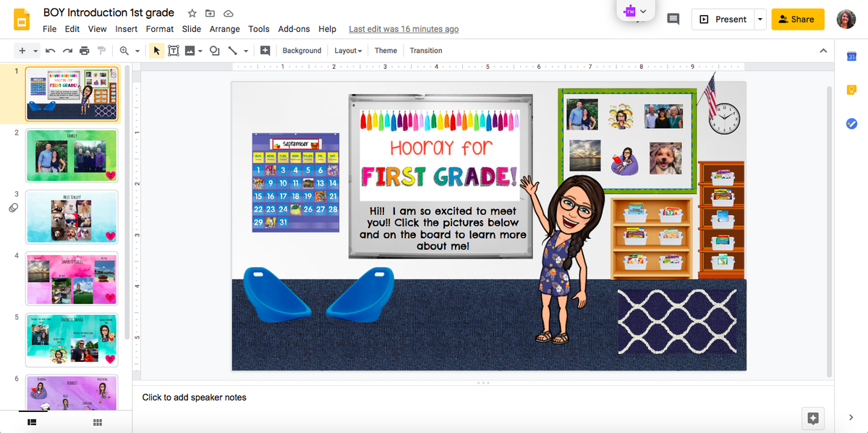This screenshot has height=433, width=868.
Task: Insert a text box
Action: pos(174,51)
